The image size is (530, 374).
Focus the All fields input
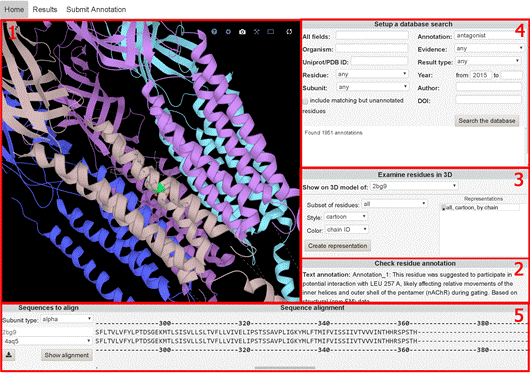372,36
